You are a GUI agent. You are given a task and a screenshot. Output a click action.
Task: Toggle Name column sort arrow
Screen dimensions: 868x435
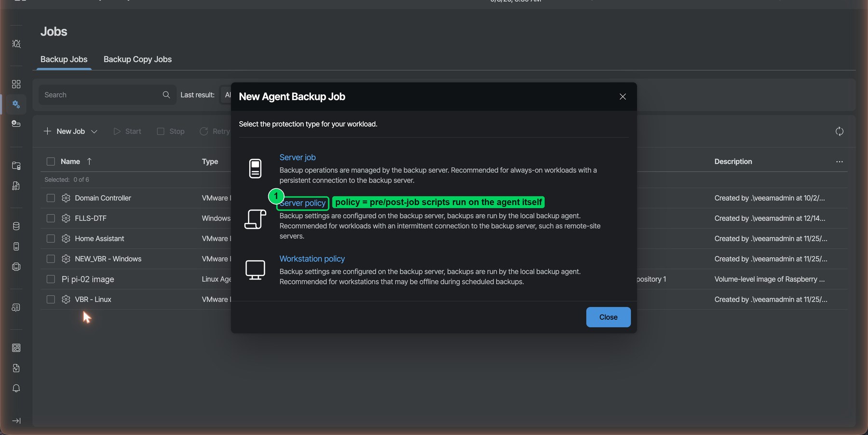(x=89, y=161)
